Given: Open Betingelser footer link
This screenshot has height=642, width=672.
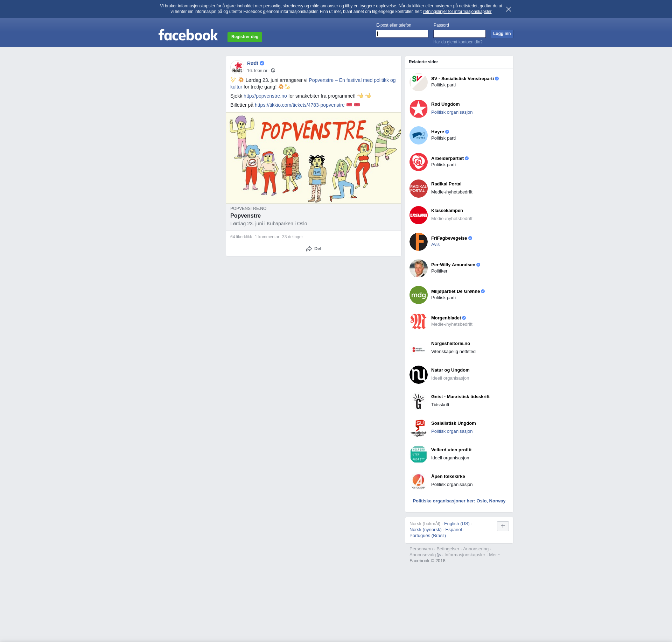Looking at the screenshot, I should [x=448, y=549].
